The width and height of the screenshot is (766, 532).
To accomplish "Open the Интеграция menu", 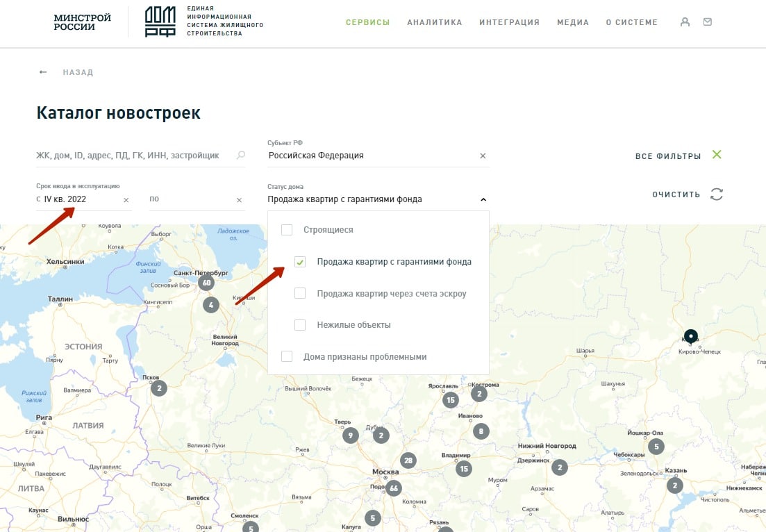I will tap(510, 22).
